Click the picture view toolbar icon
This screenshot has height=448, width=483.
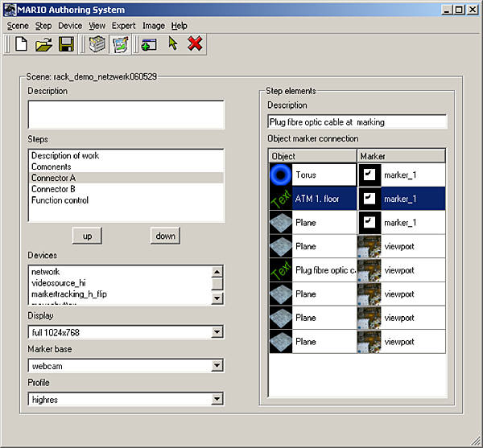[x=120, y=44]
